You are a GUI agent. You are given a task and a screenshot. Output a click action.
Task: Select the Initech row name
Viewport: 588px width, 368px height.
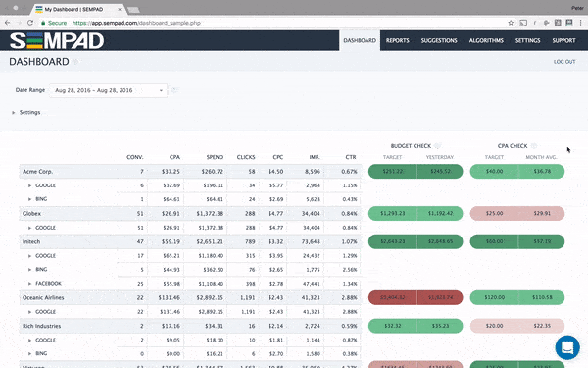(31, 241)
